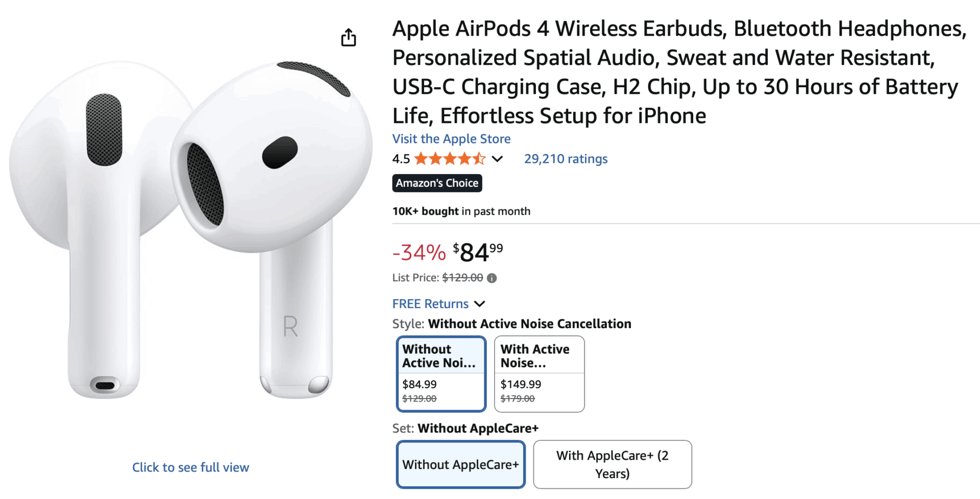Click the info icon next to List Price
The width and height of the screenshot is (980, 499).
pyautogui.click(x=491, y=278)
